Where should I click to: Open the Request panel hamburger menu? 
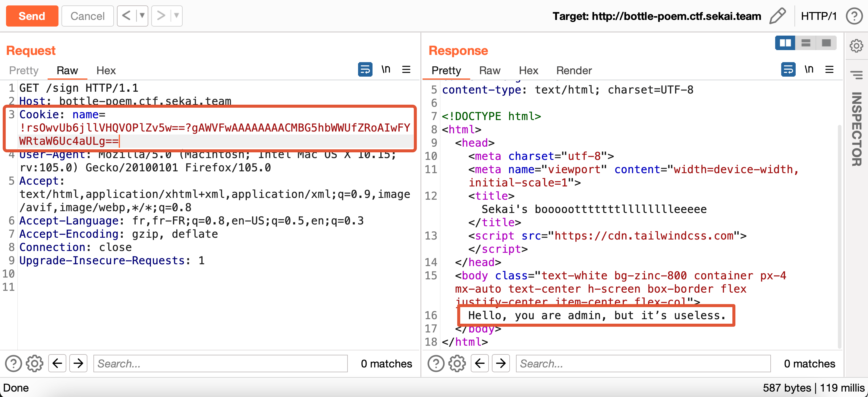point(406,69)
